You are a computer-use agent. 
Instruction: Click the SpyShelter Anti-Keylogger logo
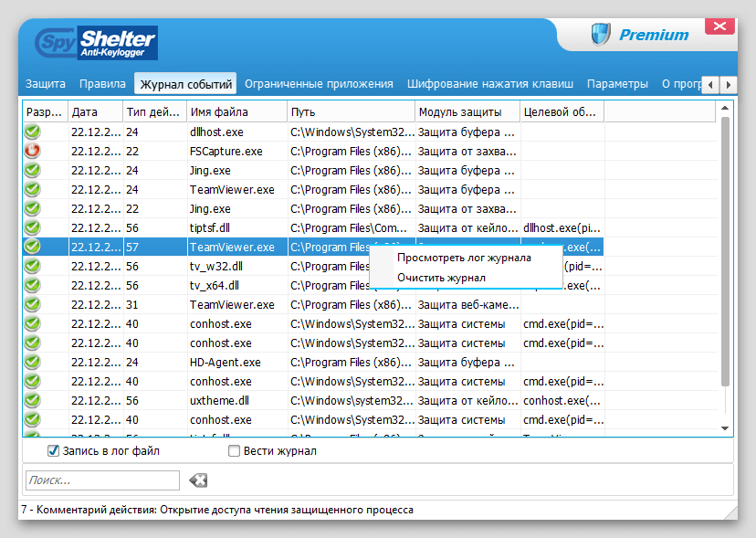tap(97, 43)
